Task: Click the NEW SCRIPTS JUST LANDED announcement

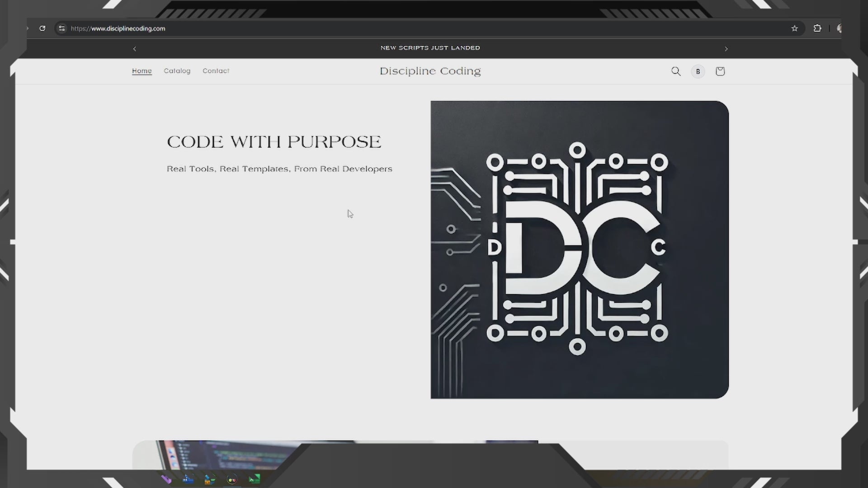Action: point(430,48)
